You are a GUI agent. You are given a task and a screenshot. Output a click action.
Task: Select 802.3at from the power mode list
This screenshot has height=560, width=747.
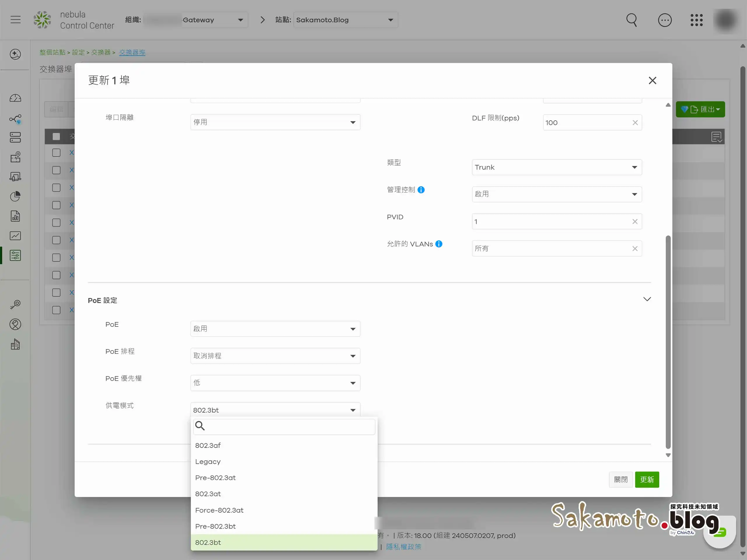pos(208,494)
